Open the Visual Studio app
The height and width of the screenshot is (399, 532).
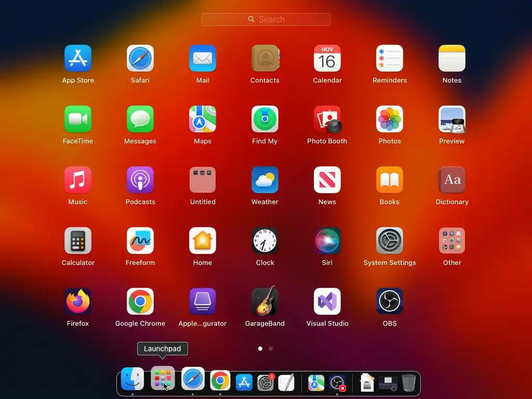327,301
